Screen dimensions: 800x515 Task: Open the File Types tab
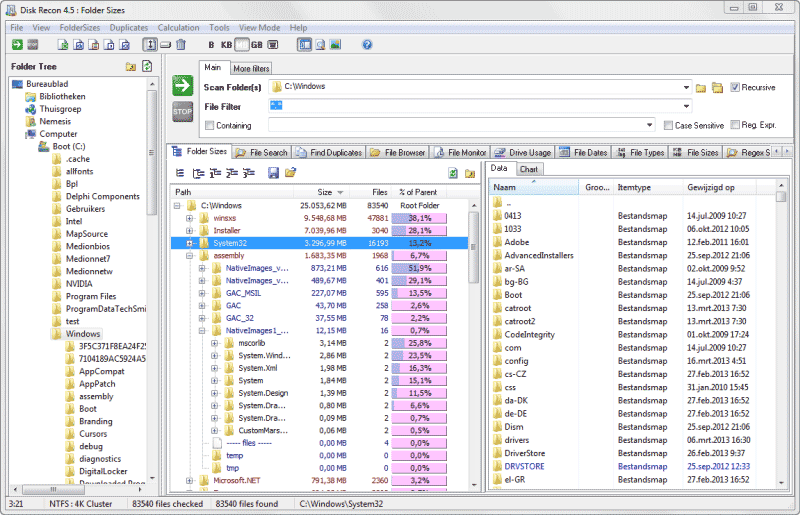click(x=640, y=153)
